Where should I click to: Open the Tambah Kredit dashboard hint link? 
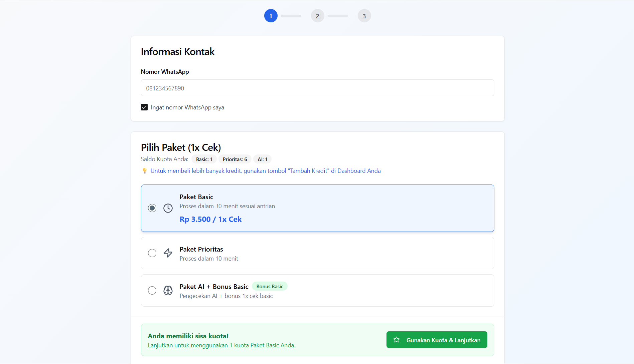[265, 171]
